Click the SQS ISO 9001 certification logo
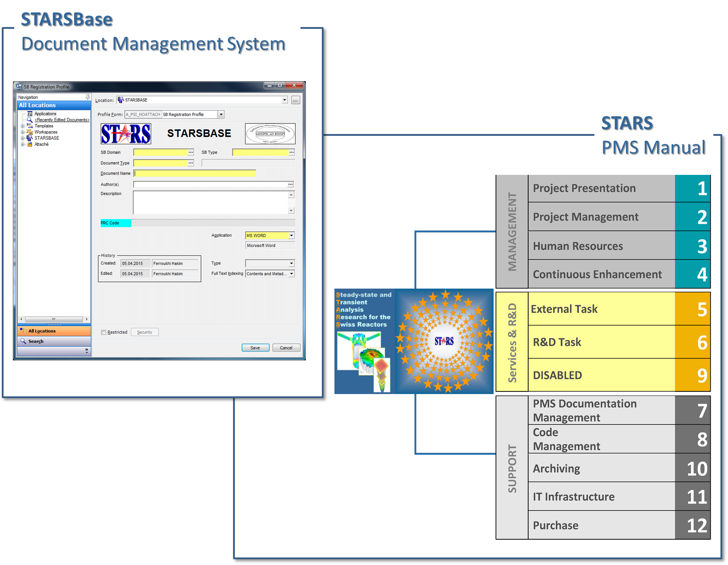This screenshot has width=728, height=565. (x=270, y=134)
